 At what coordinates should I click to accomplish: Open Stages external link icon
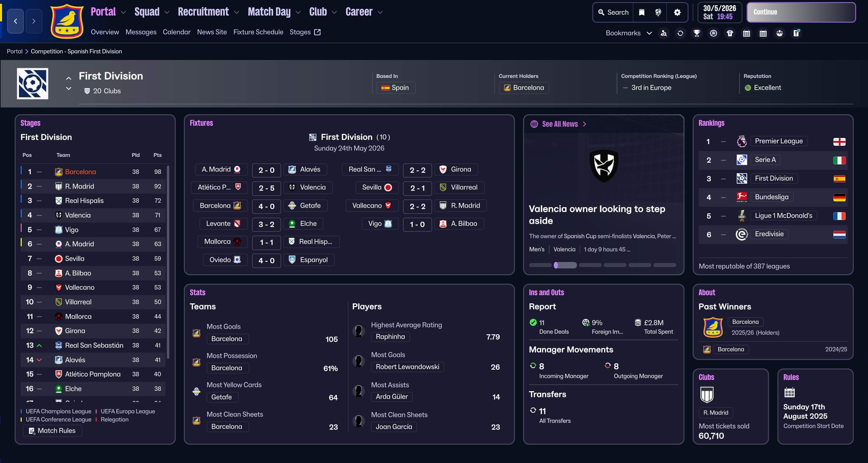coord(317,32)
